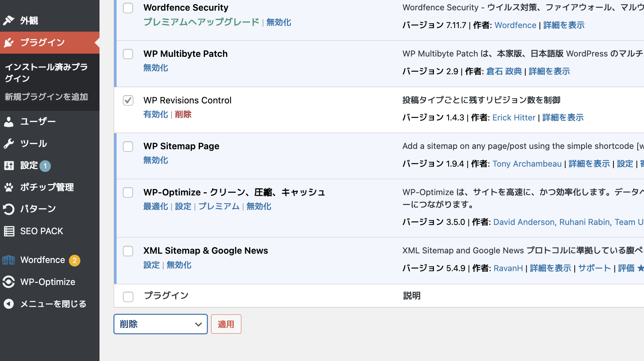Click the Appearance (外観) paintbrush icon
644x361 pixels.
[x=9, y=21]
